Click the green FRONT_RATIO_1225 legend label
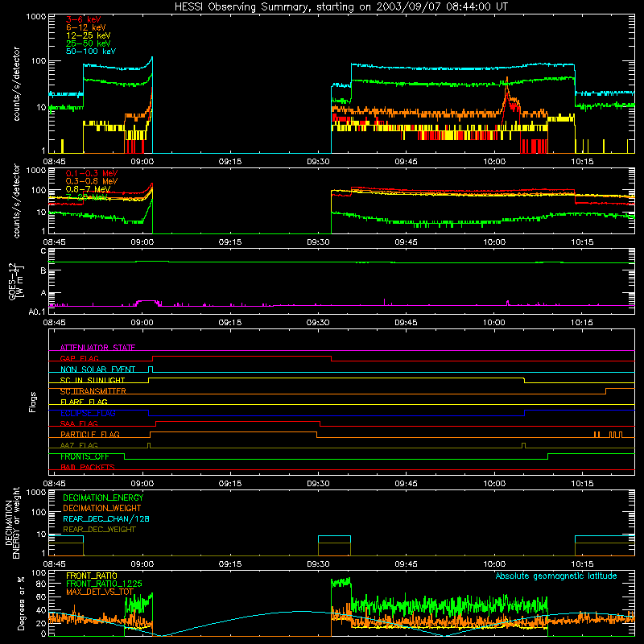Viewport: 644px width, 644px height. point(104,584)
